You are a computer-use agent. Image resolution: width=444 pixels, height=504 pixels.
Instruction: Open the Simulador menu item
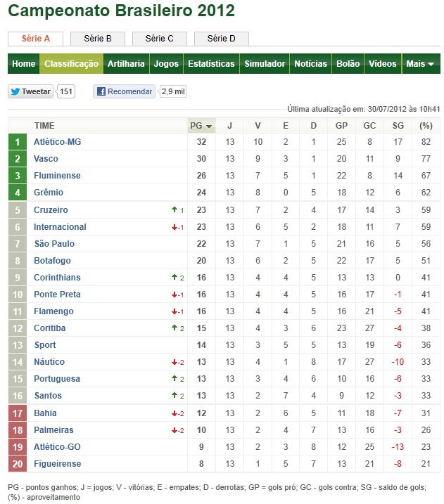[x=265, y=64]
